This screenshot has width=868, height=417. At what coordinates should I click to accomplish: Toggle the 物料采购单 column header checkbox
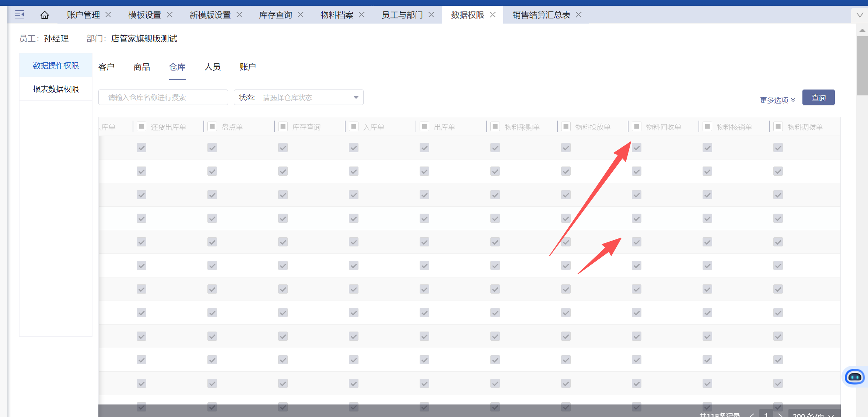point(495,127)
